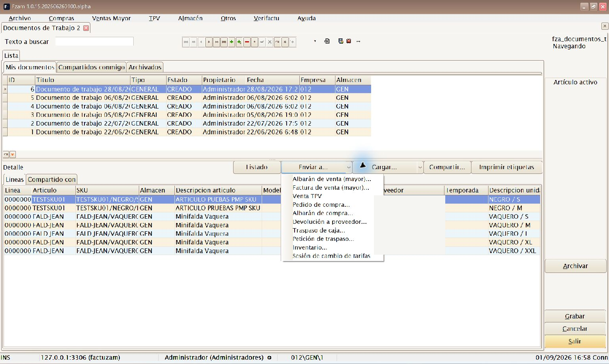Click the save-layout floppy disk icon
Screen dimensions: 609x364
341,41
